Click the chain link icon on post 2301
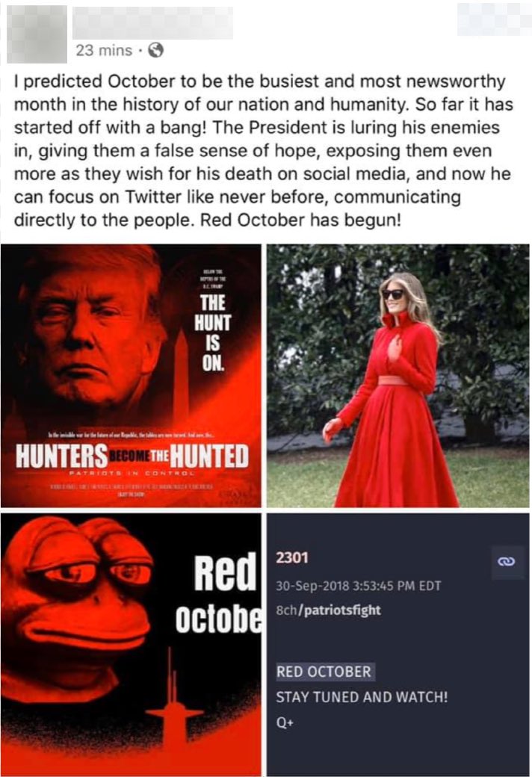 pyautogui.click(x=507, y=561)
